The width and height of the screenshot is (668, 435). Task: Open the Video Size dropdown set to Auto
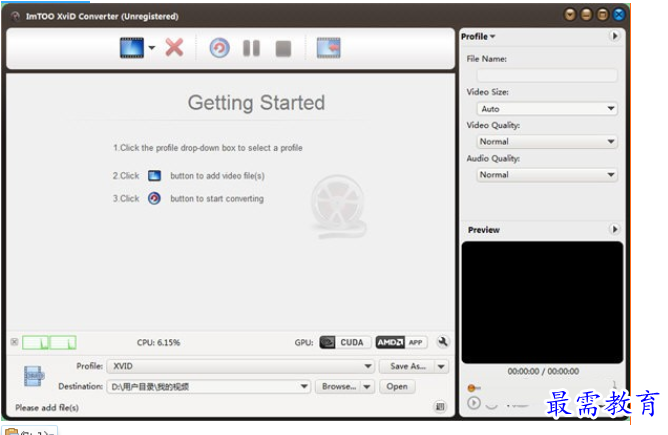(x=547, y=109)
